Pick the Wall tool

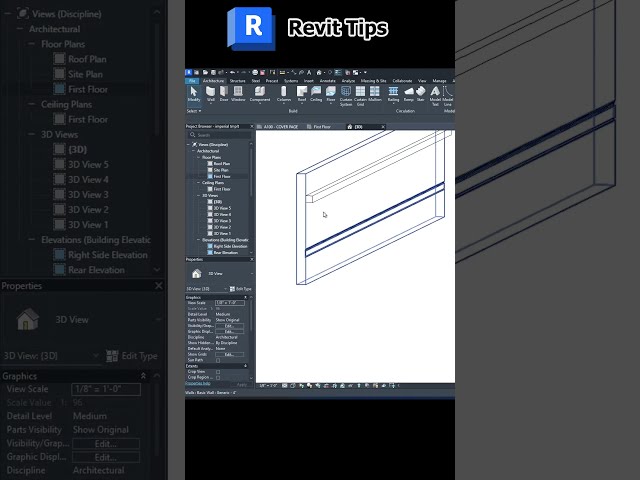[x=211, y=94]
